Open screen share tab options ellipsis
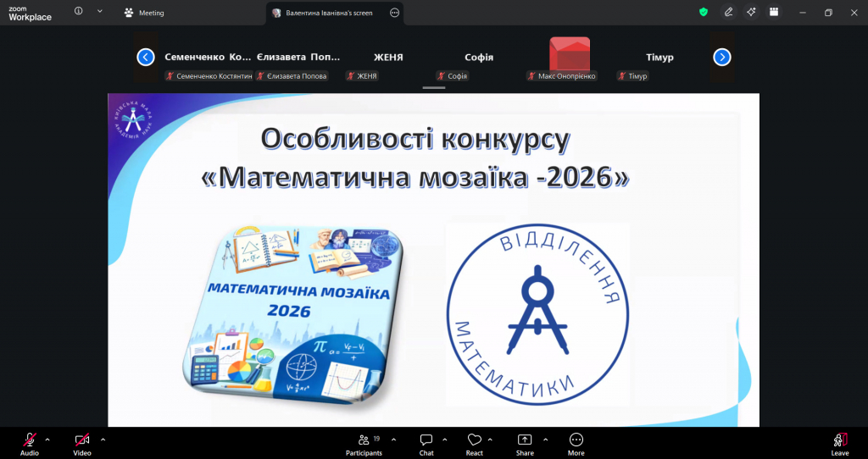This screenshot has width=868, height=459. [x=394, y=13]
